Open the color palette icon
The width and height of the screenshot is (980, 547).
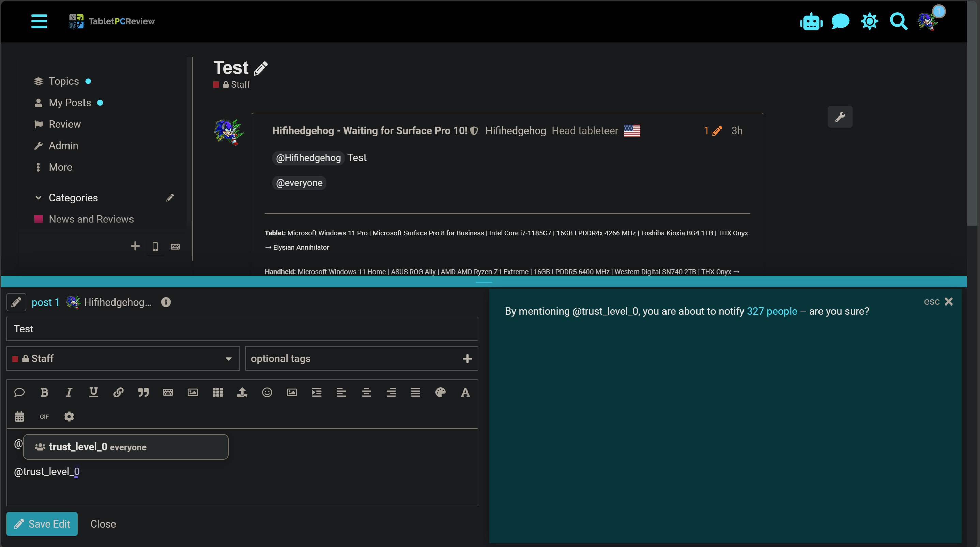(x=440, y=392)
